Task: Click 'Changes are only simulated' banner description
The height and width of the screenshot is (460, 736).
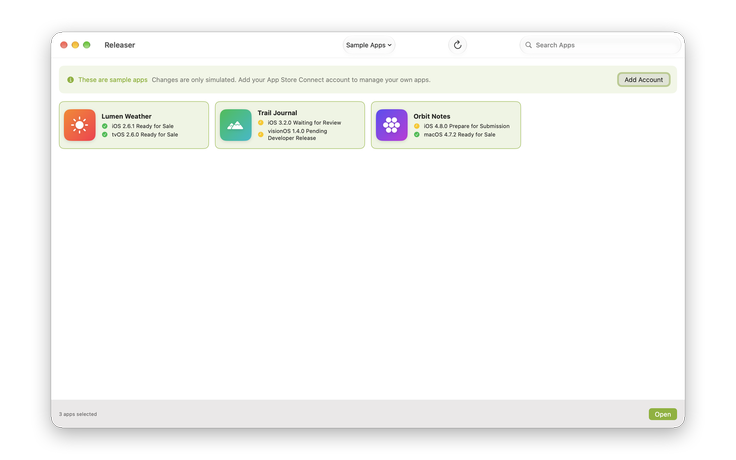Action: click(291, 80)
